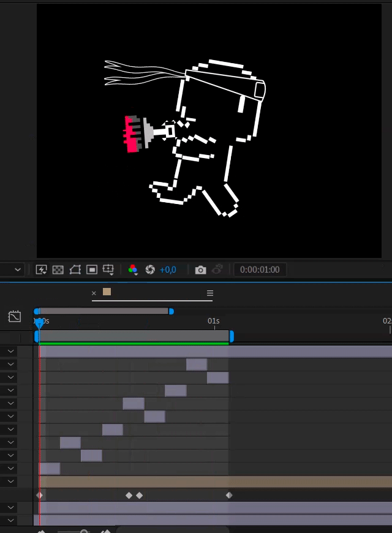Screen dimensions: 392x533
Task: Open grid and guide options
Action: click(x=108, y=270)
